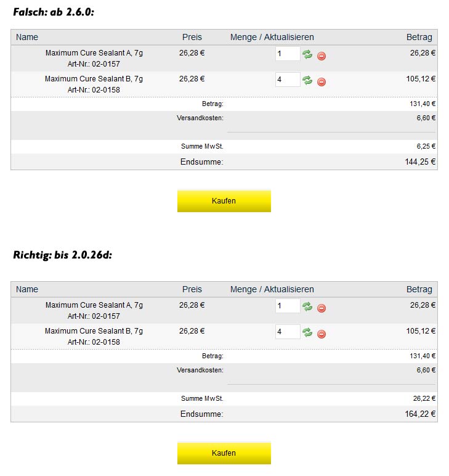The height and width of the screenshot is (476, 449).
Task: Open Maximum Cure Sealant A in the 2.6.0 cart
Action: [x=94, y=53]
